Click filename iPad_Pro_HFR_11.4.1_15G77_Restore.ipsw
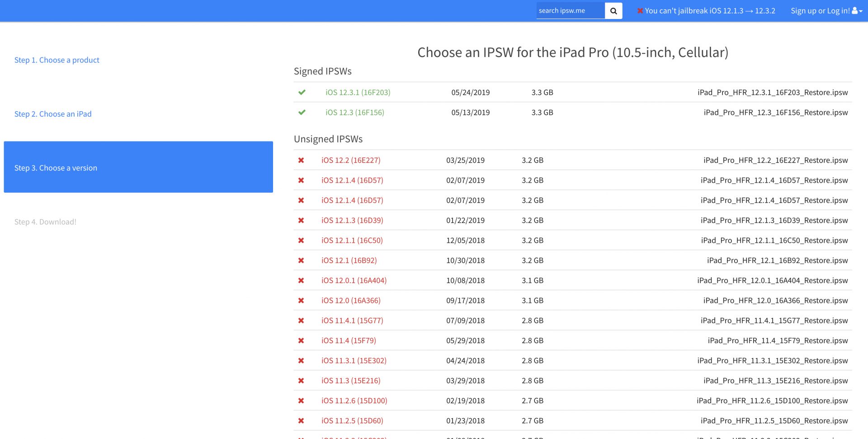The width and height of the screenshot is (868, 439). point(774,321)
